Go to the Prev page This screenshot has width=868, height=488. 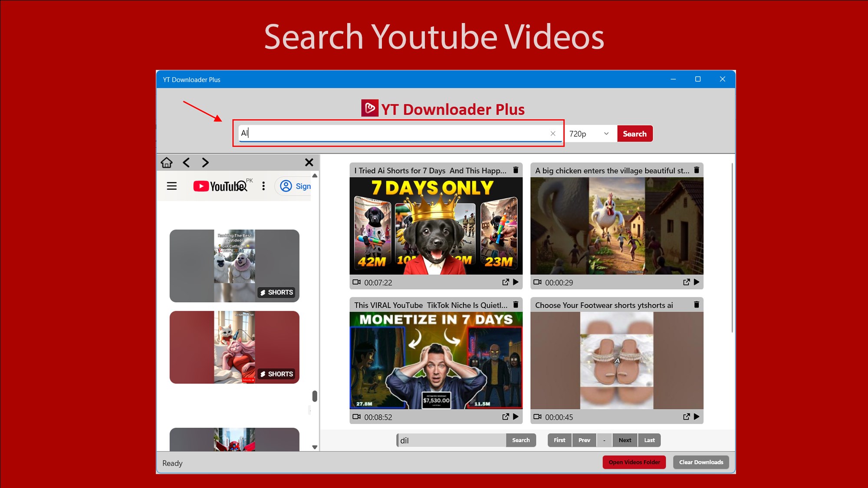point(584,440)
